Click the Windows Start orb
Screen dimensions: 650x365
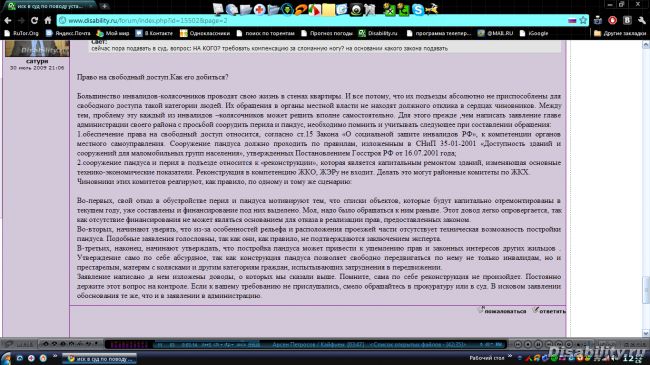click(x=6, y=358)
